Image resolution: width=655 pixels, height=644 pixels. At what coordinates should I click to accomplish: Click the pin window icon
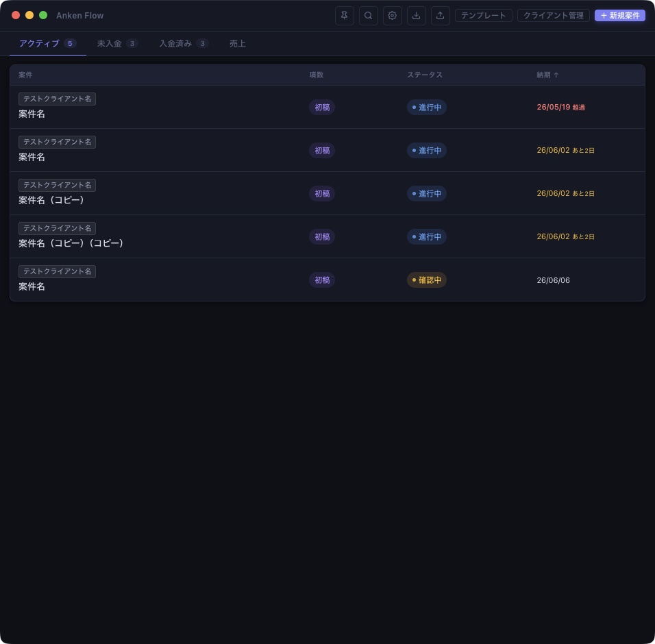344,16
